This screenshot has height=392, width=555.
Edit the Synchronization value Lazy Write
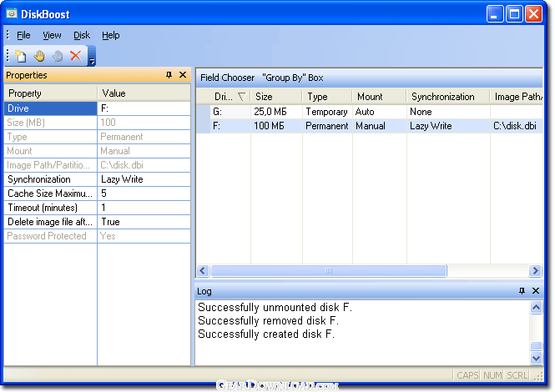[144, 179]
